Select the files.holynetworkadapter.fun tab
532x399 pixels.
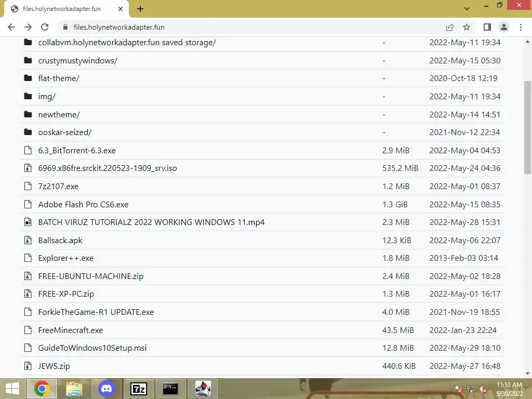[66, 9]
